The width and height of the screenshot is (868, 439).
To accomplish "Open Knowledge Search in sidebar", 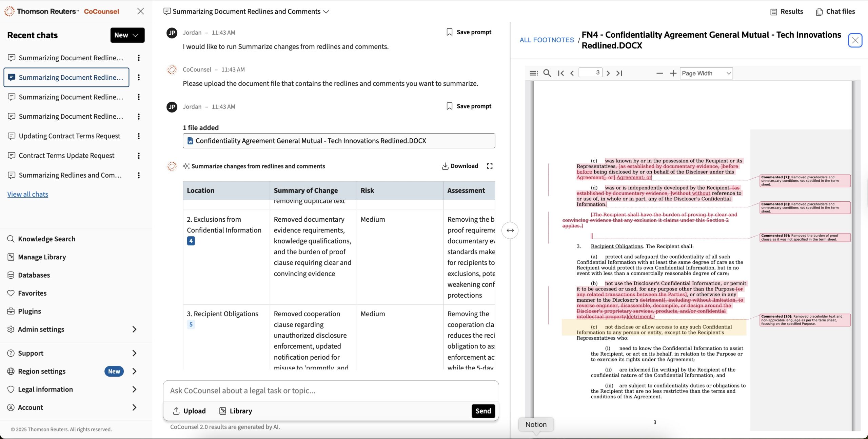I will [46, 239].
